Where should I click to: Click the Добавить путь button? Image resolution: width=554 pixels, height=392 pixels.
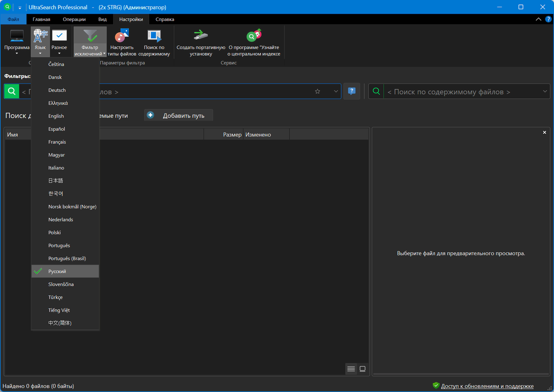(x=179, y=115)
